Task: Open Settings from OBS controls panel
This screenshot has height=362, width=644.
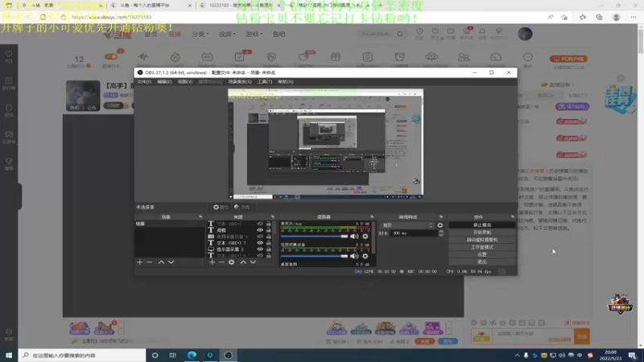Action: click(x=481, y=254)
